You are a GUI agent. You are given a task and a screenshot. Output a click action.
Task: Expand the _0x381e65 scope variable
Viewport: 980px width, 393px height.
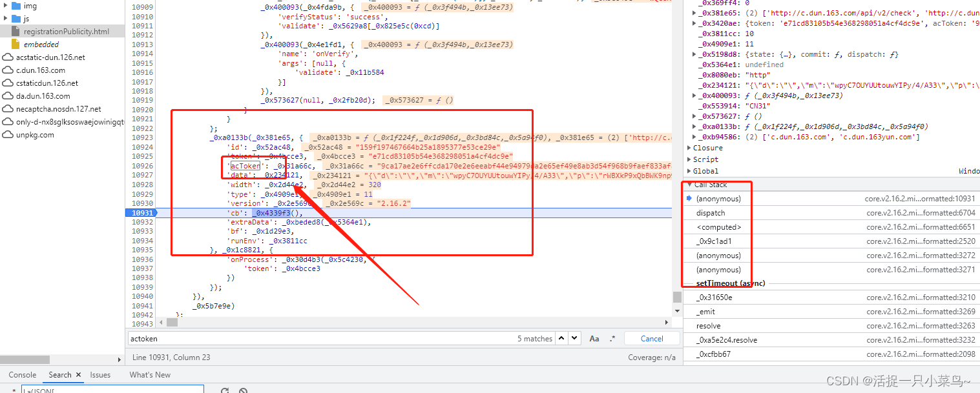(x=694, y=13)
